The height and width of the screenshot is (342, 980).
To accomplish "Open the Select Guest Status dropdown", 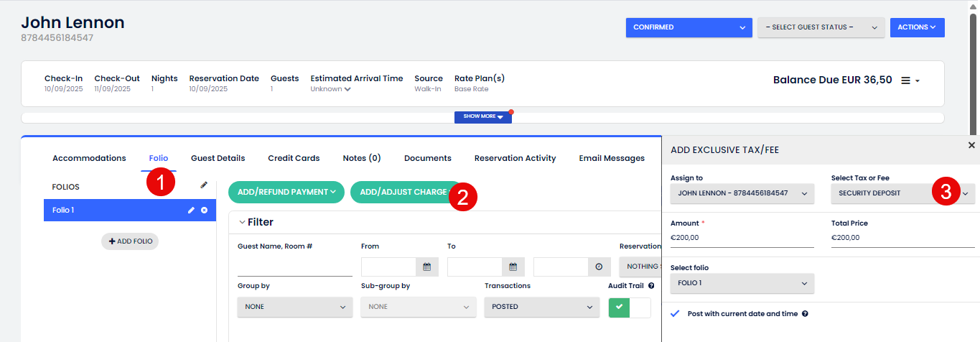I will (821, 27).
